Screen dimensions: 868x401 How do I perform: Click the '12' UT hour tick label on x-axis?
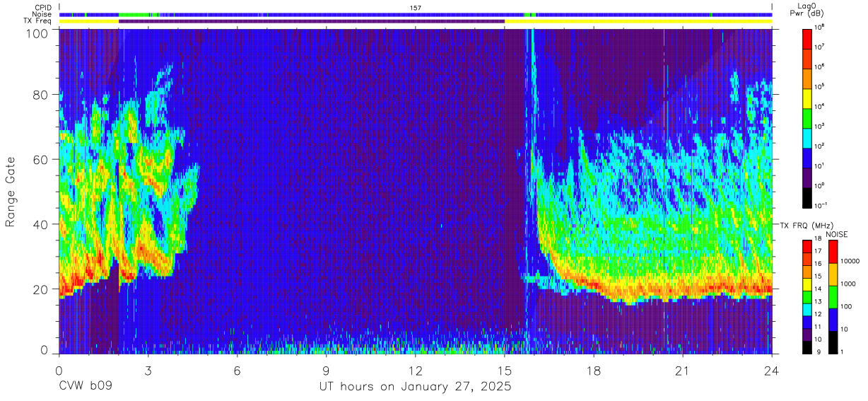click(416, 371)
